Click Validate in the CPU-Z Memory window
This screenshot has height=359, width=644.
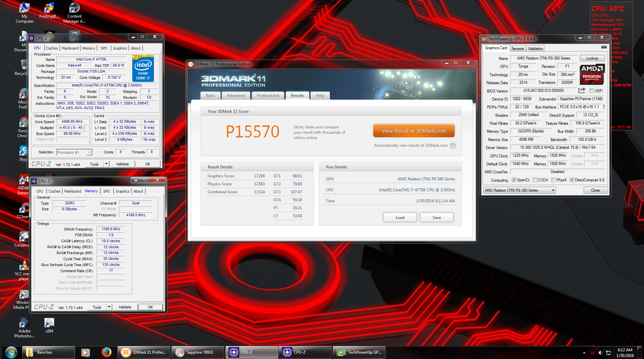pyautogui.click(x=125, y=307)
